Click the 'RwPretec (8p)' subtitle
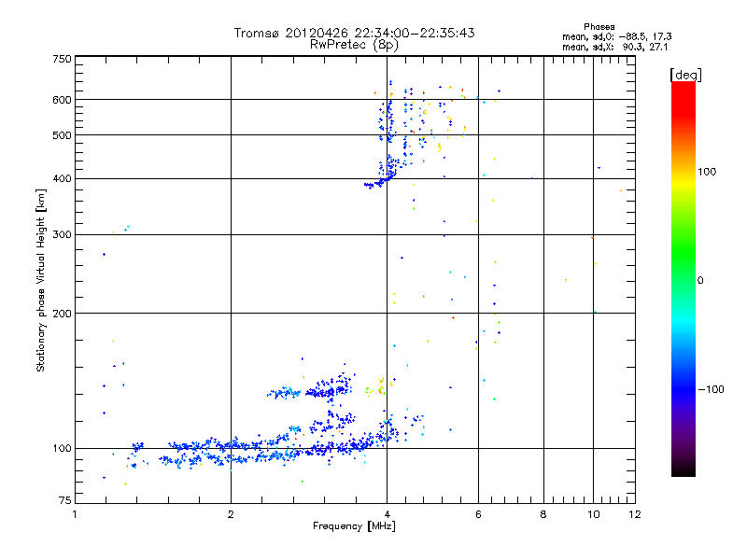 click(355, 45)
